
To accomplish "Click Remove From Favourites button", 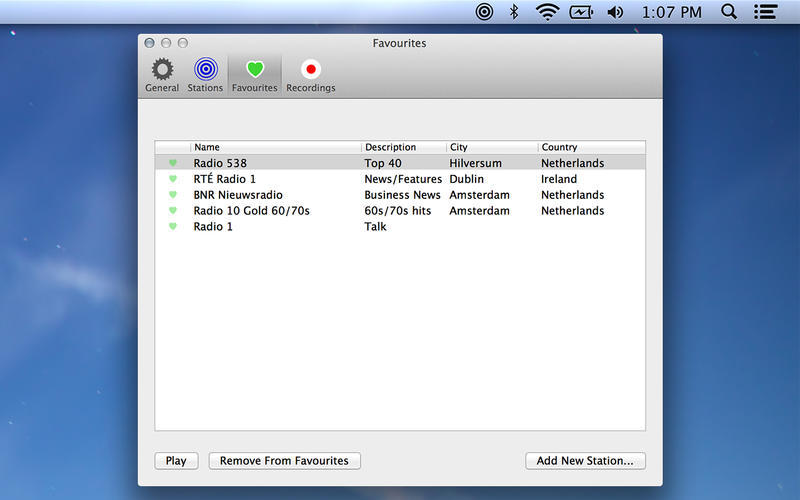I will tap(284, 461).
